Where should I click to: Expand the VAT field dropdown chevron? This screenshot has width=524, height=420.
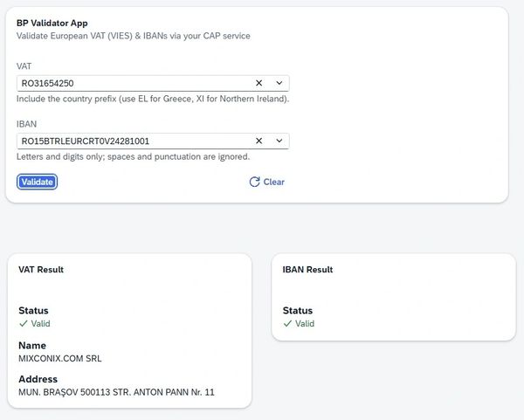coord(279,83)
